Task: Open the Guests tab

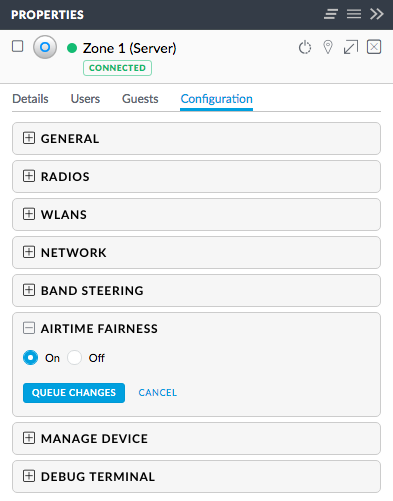Action: tap(140, 99)
